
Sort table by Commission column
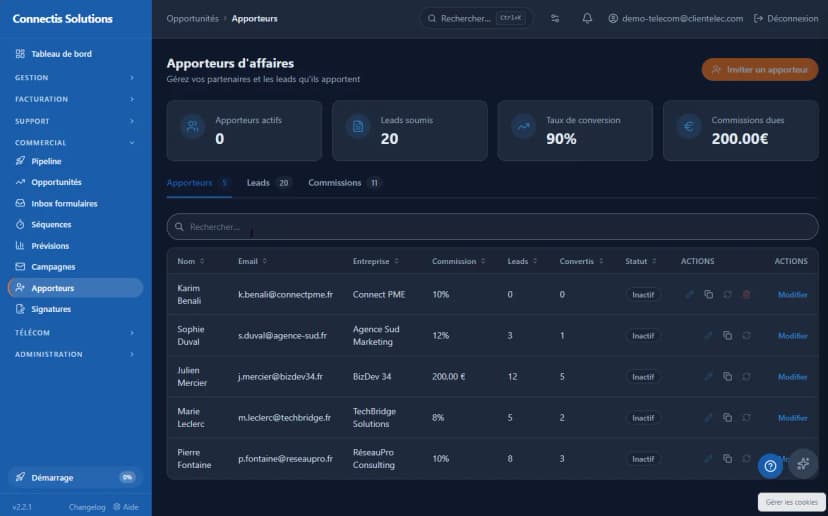click(458, 261)
